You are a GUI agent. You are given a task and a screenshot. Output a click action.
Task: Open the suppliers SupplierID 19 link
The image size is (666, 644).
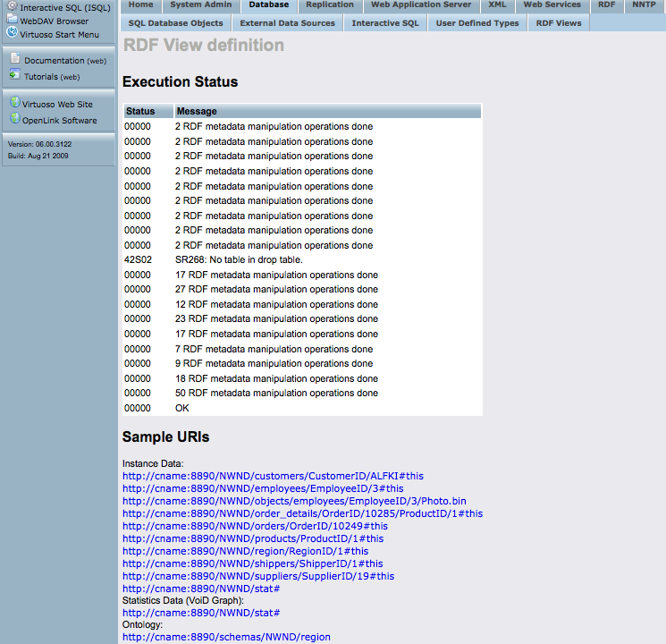[257, 576]
